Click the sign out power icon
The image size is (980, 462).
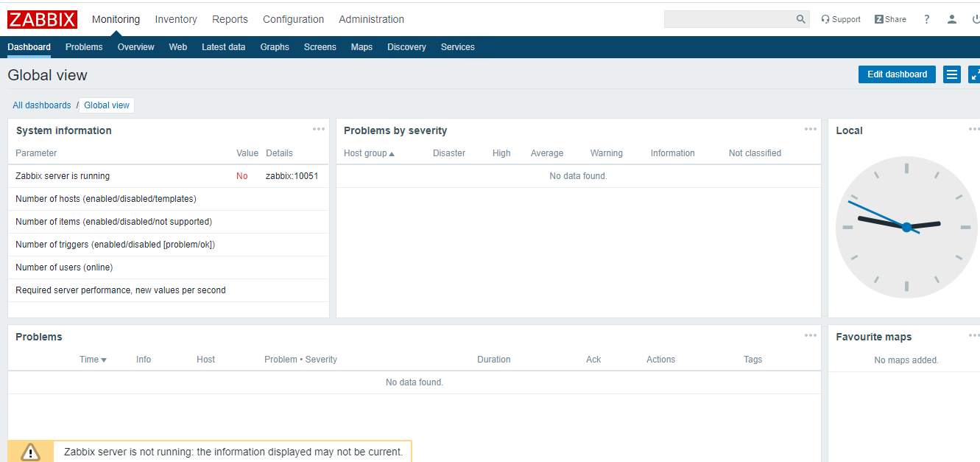(x=976, y=19)
